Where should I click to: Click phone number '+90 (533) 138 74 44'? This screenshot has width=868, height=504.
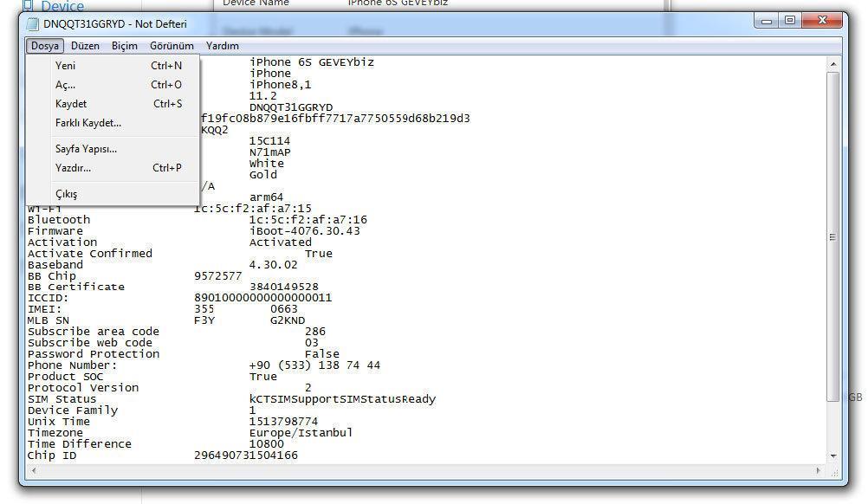[x=315, y=365]
